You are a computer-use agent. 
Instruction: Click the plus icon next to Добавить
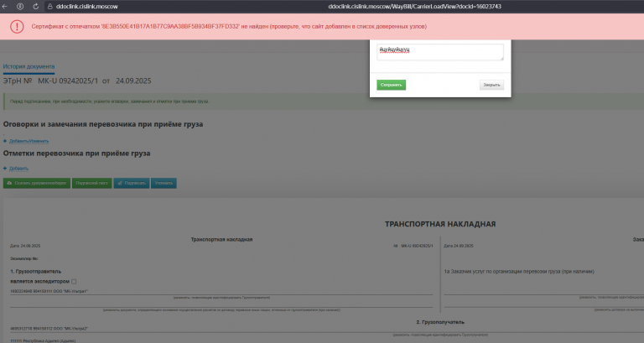click(x=5, y=169)
